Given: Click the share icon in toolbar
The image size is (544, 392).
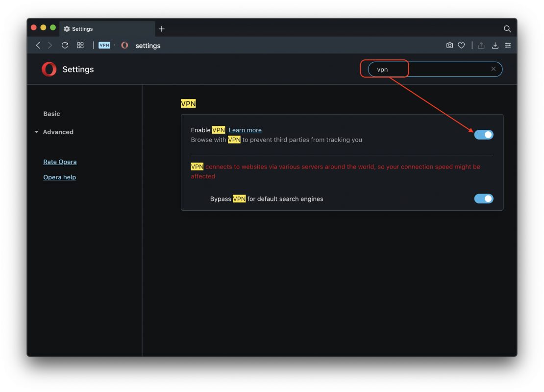Looking at the screenshot, I should 481,46.
